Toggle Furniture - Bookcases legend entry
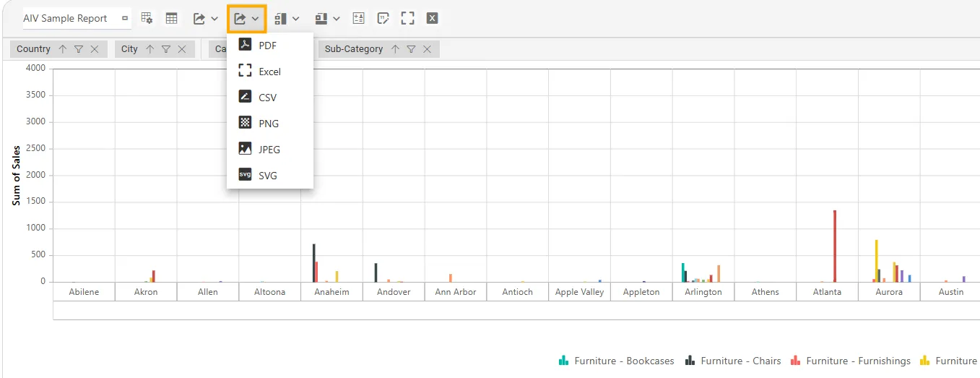The height and width of the screenshot is (378, 980). pyautogui.click(x=617, y=361)
